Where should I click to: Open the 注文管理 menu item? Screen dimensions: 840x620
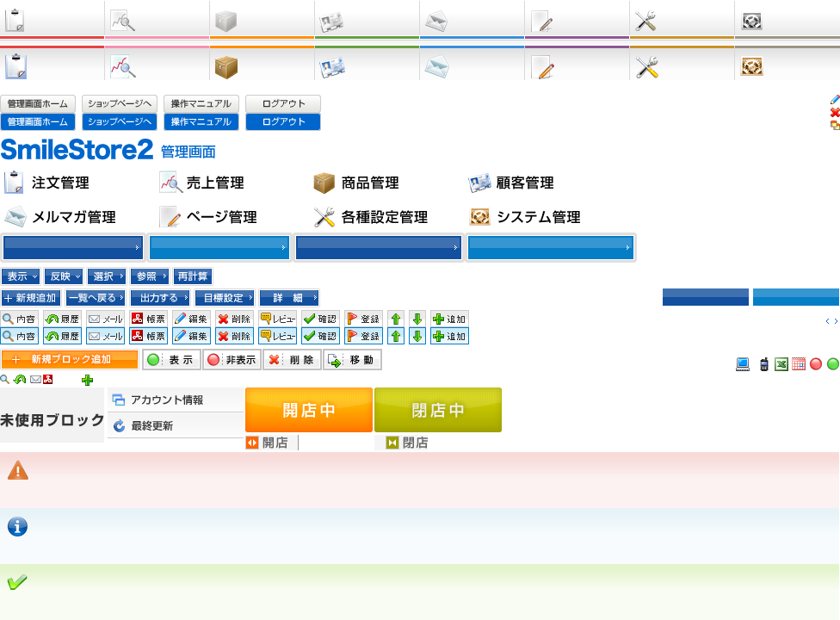coord(47,183)
